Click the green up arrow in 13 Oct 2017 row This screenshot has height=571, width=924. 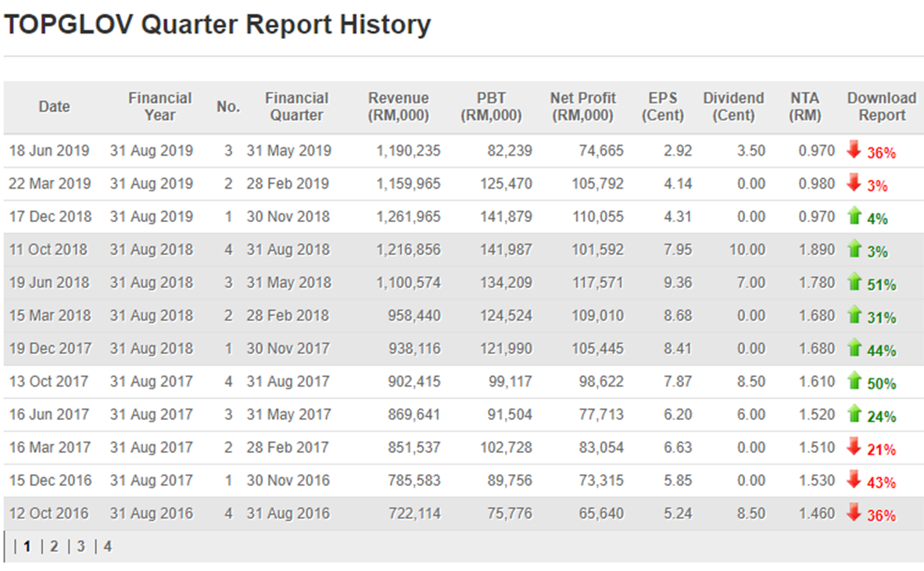(854, 380)
